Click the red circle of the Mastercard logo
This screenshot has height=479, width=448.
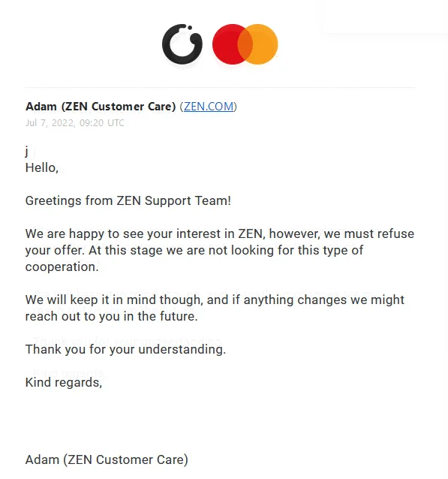[x=227, y=44]
